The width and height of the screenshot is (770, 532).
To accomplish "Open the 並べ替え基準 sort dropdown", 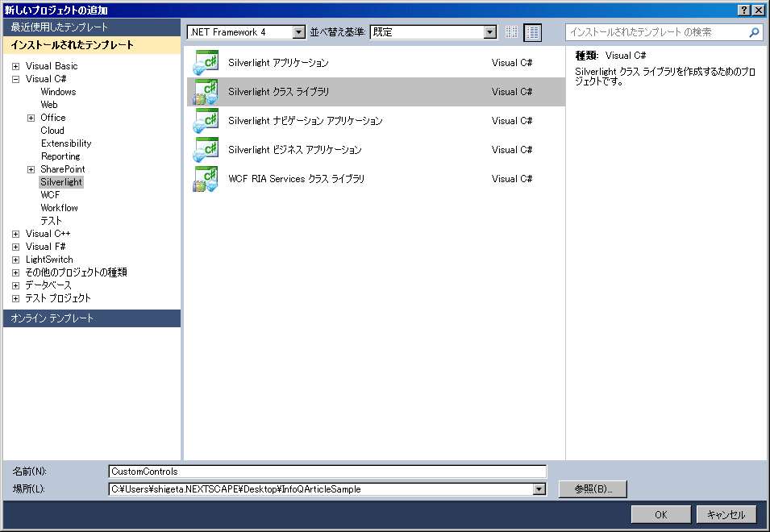I will (x=489, y=32).
